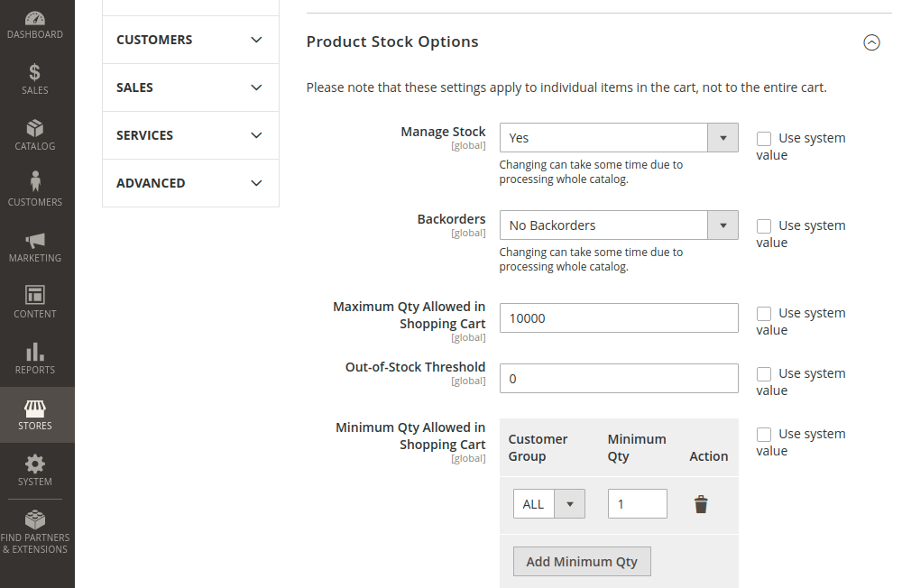The width and height of the screenshot is (902, 588).
Task: Click the Customer Group column header
Action: click(538, 447)
